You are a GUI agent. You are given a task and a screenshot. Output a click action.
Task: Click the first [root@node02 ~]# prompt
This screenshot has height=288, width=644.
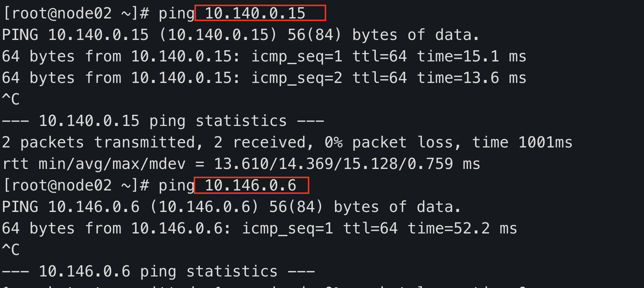point(76,13)
